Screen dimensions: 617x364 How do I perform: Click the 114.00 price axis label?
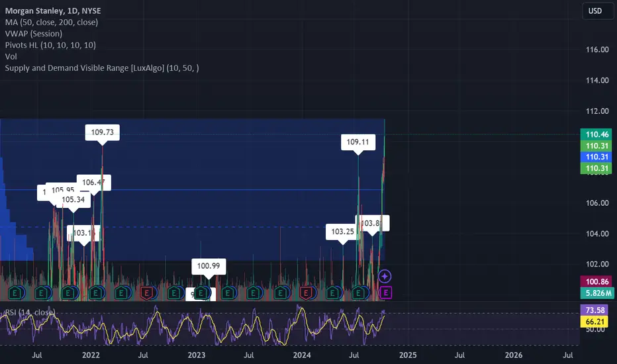point(597,80)
